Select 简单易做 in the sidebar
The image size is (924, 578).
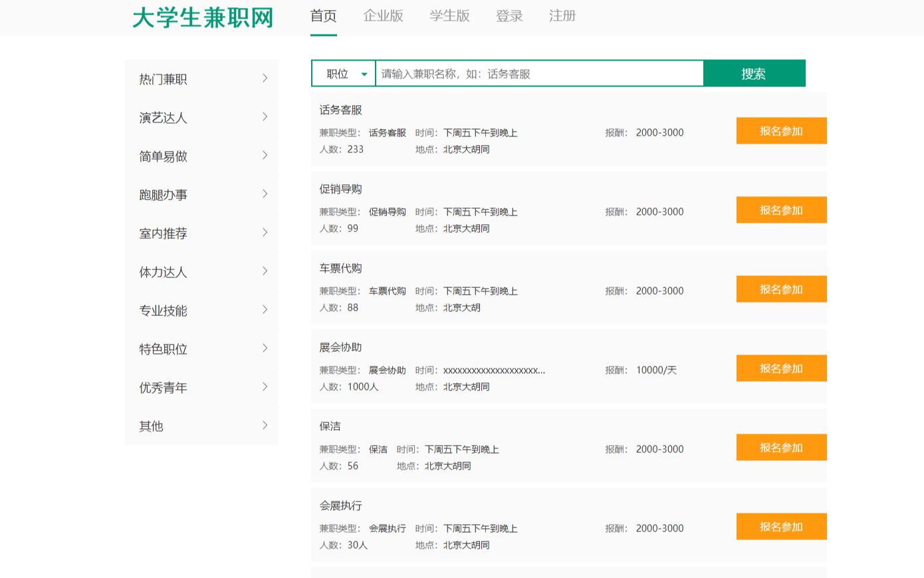[x=163, y=156]
